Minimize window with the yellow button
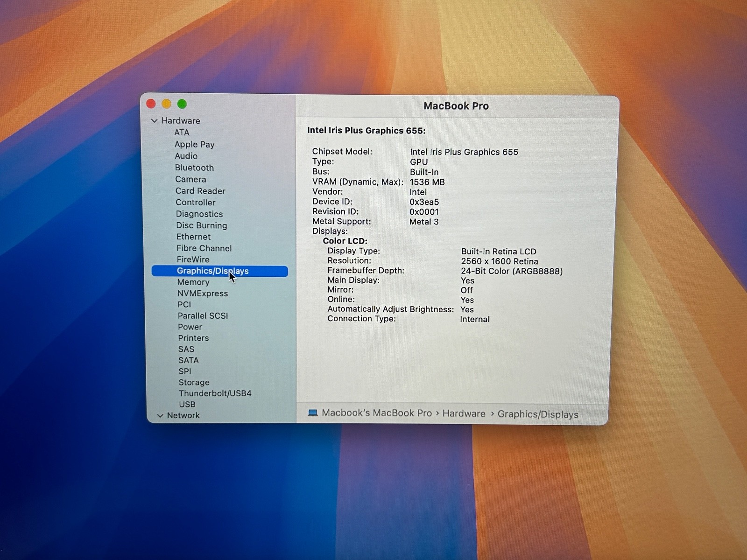 pyautogui.click(x=167, y=104)
